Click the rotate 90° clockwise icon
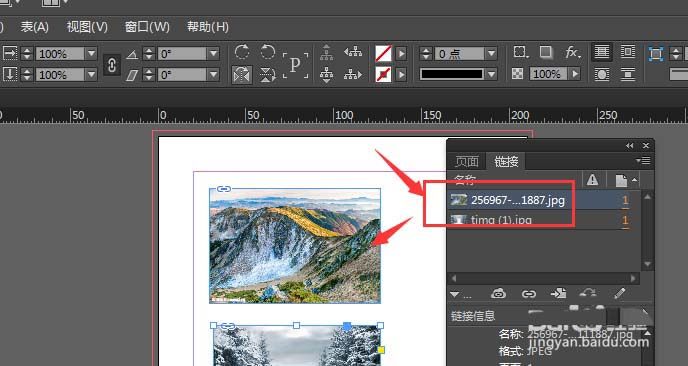Screen dimensions: 688x366 242,53
